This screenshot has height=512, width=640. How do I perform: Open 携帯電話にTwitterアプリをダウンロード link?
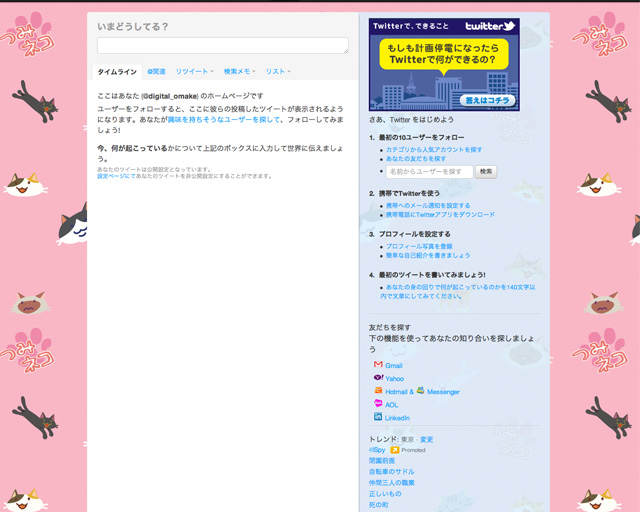point(440,214)
